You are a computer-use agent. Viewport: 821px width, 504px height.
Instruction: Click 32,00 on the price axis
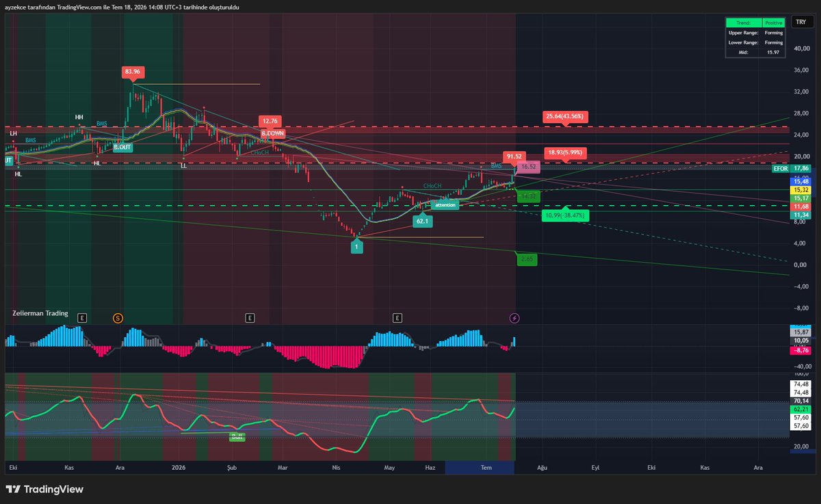(802, 92)
